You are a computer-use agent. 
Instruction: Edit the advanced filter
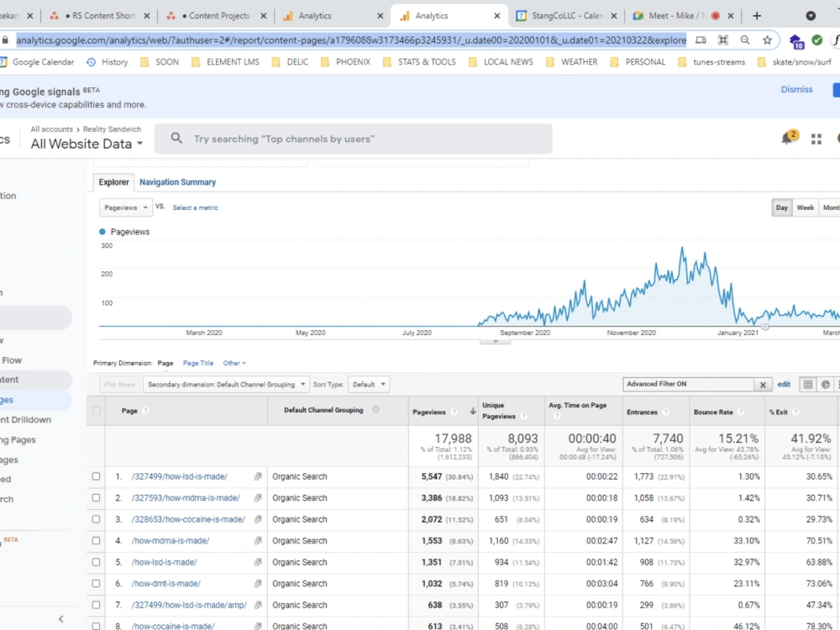pyautogui.click(x=784, y=384)
